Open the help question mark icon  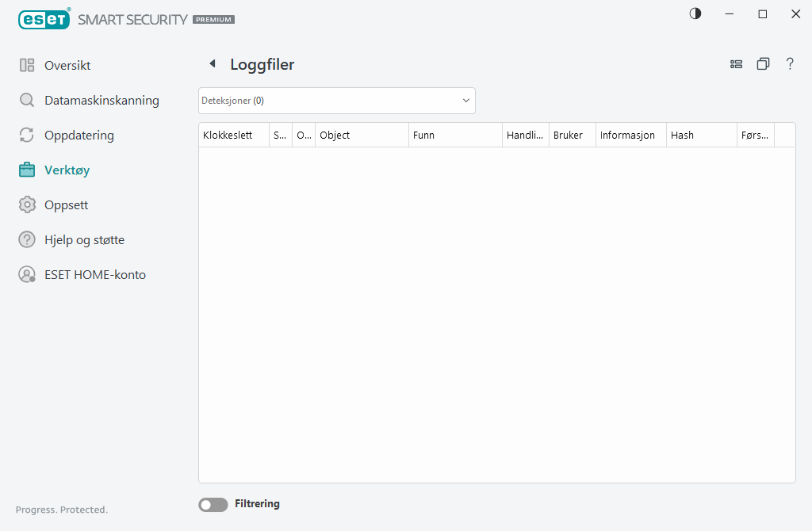point(790,64)
